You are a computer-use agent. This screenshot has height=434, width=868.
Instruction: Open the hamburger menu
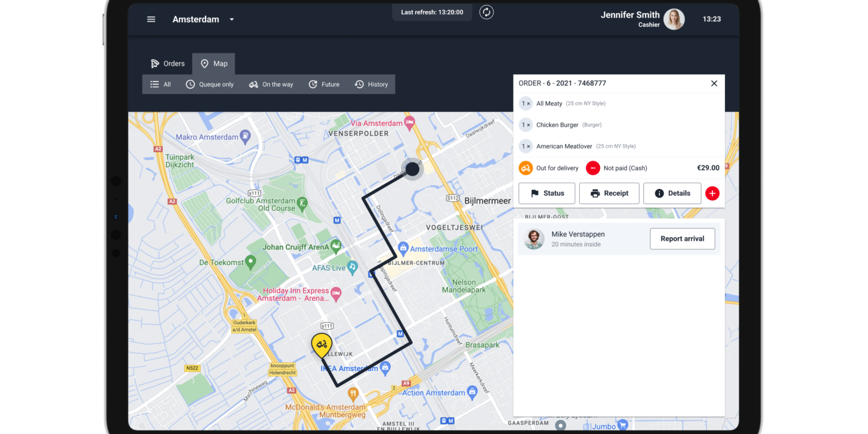(151, 20)
